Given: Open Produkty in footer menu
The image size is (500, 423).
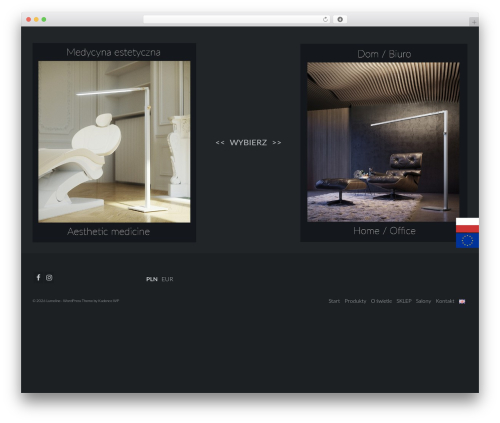Looking at the screenshot, I should tap(355, 301).
